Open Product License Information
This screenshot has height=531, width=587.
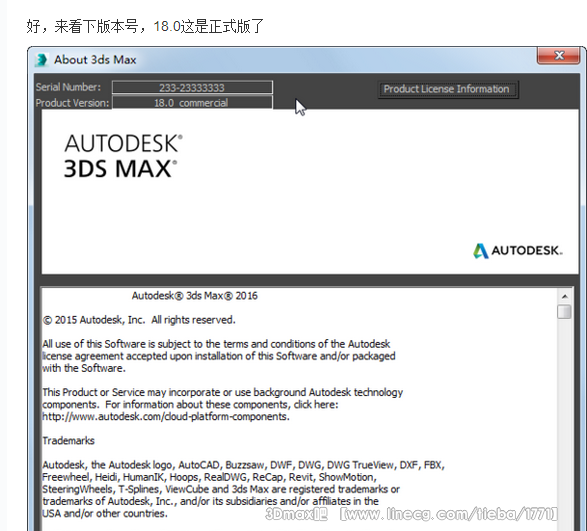click(448, 89)
